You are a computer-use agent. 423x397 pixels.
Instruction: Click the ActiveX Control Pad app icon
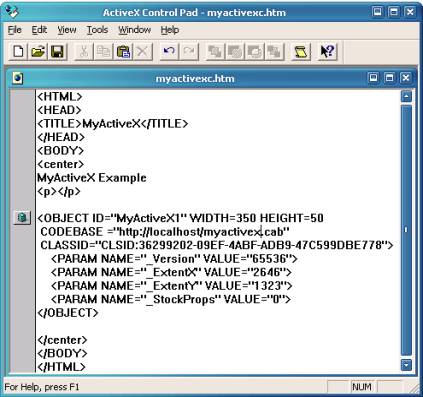pos(12,12)
